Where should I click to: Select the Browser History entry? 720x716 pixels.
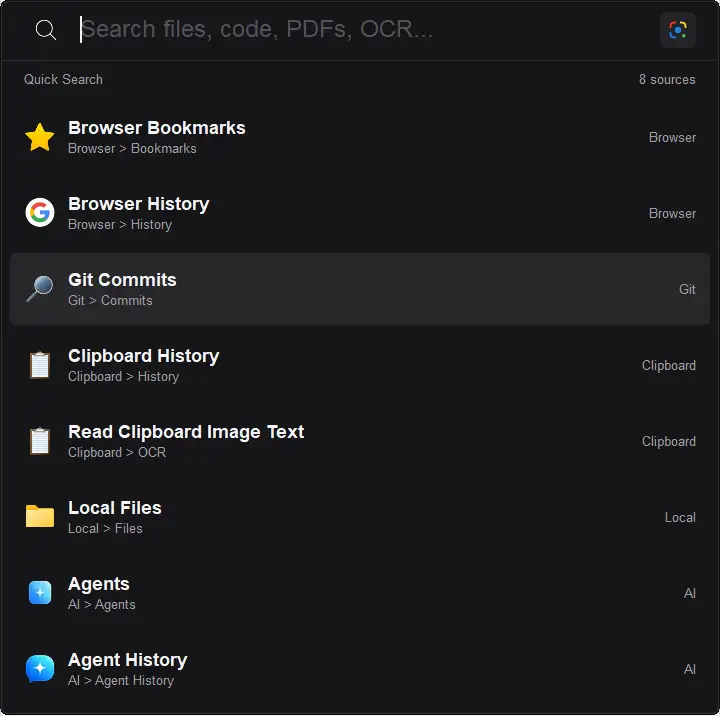click(360, 213)
